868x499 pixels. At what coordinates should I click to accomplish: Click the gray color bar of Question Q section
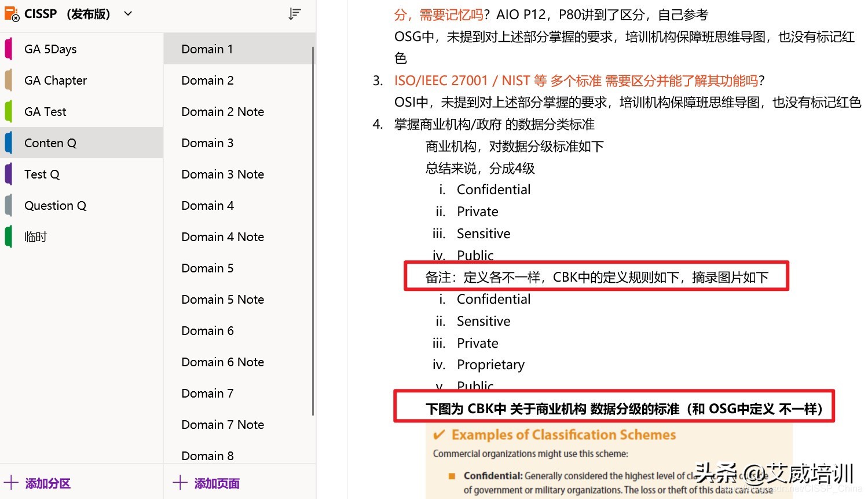[x=8, y=205]
